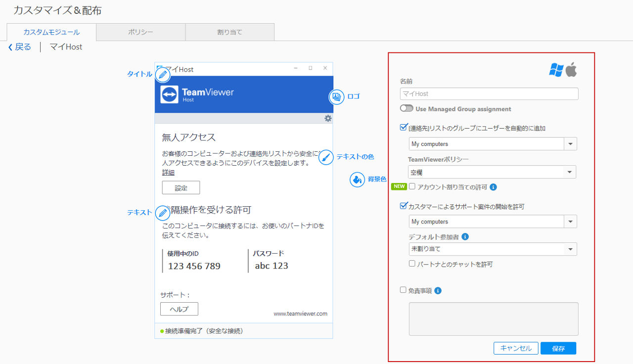This screenshot has width=633, height=364.
Task: Click the 免責事項 text area
Action: pos(494,319)
